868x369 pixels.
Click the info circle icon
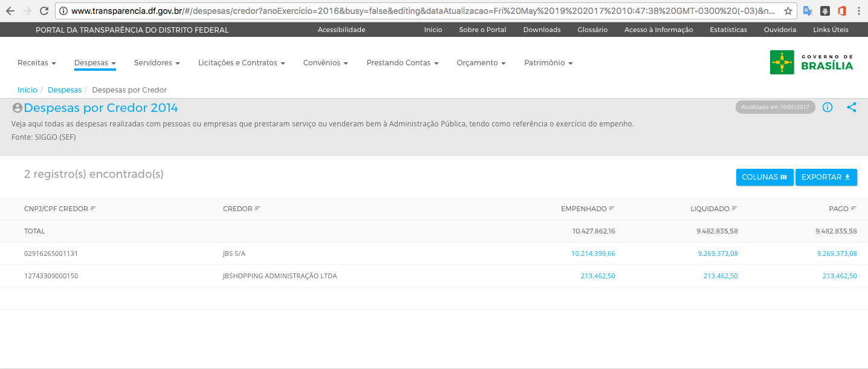tap(828, 108)
